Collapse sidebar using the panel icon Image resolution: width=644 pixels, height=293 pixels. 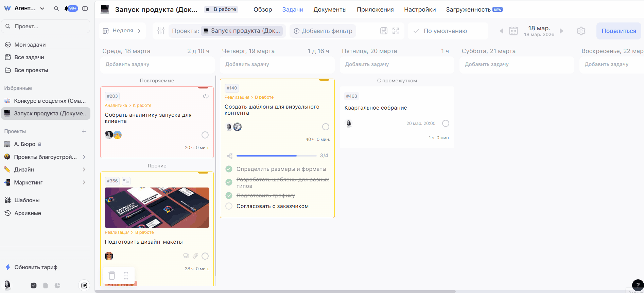click(x=85, y=9)
